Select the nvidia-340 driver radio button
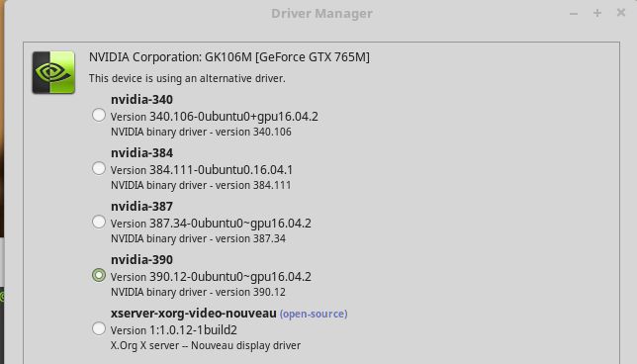Screen dimensions: 637x364 pos(99,115)
